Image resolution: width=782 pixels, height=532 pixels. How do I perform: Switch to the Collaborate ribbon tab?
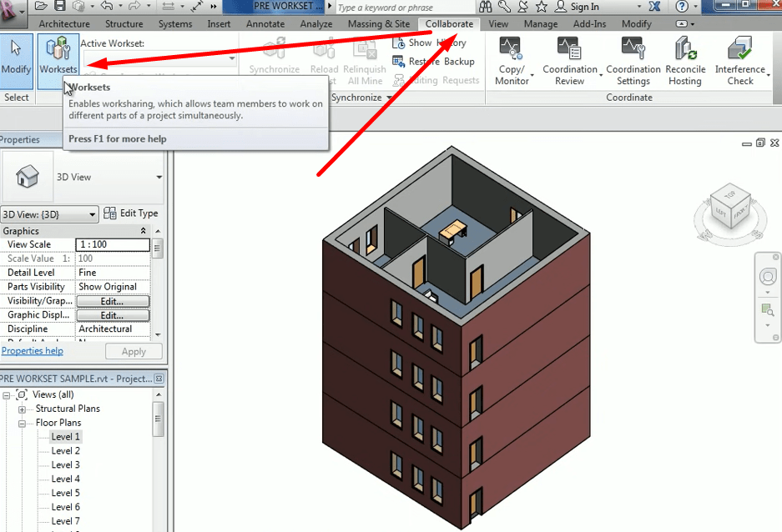449,24
